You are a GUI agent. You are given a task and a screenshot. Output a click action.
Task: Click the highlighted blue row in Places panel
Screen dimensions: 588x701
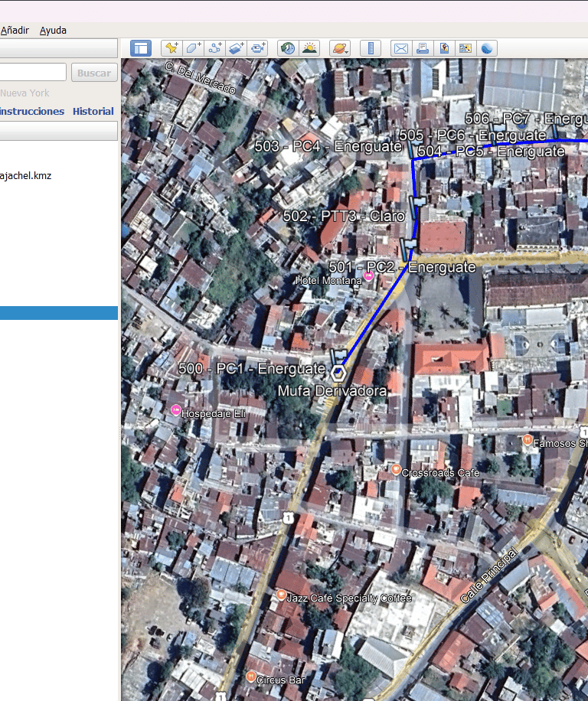pos(59,313)
